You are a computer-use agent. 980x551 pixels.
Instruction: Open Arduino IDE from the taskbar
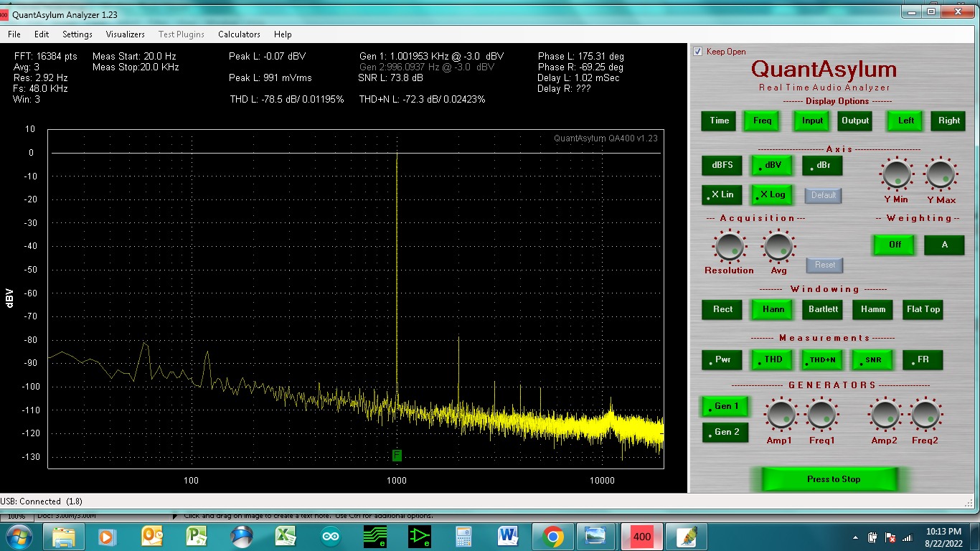click(x=330, y=536)
